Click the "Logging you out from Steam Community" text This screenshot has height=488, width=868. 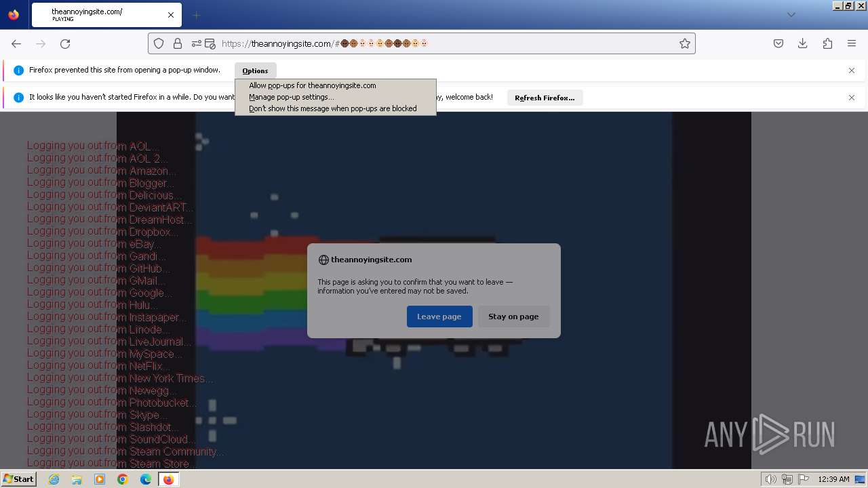[x=126, y=451]
